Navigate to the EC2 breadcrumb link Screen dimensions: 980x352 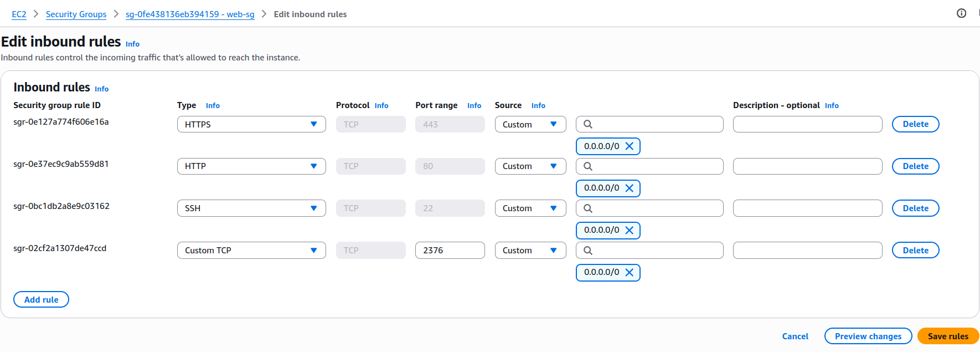click(19, 14)
